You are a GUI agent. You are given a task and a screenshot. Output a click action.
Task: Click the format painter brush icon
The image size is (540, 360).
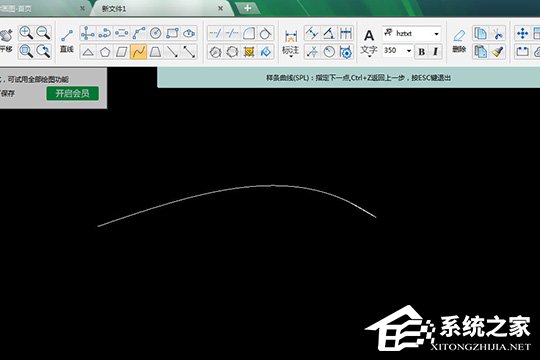tap(497, 52)
